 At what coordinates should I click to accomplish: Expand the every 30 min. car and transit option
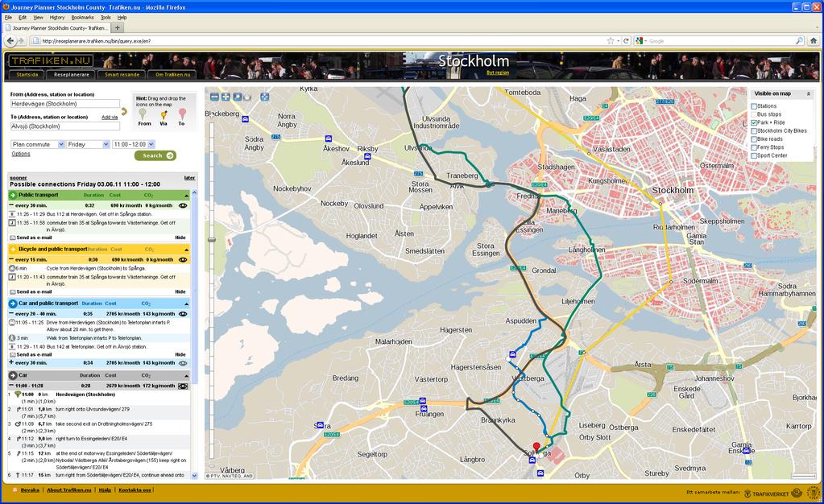pos(11,362)
